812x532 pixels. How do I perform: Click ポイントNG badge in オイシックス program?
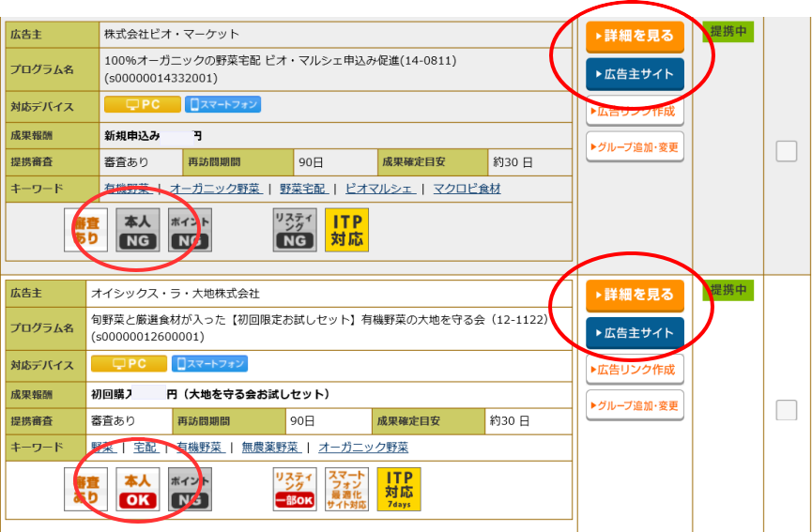[190, 489]
